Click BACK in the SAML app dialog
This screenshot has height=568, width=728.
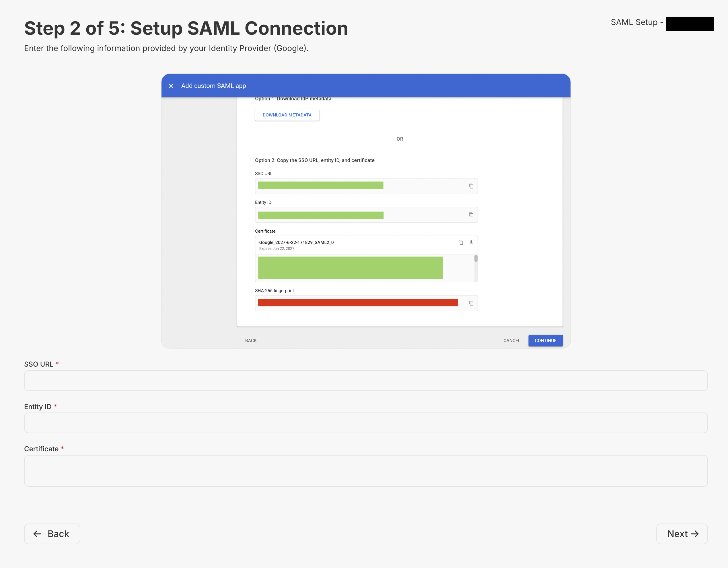click(x=251, y=340)
